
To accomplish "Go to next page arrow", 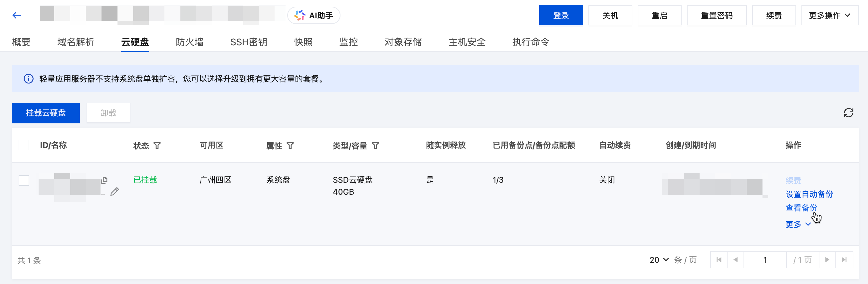I will [x=827, y=260].
